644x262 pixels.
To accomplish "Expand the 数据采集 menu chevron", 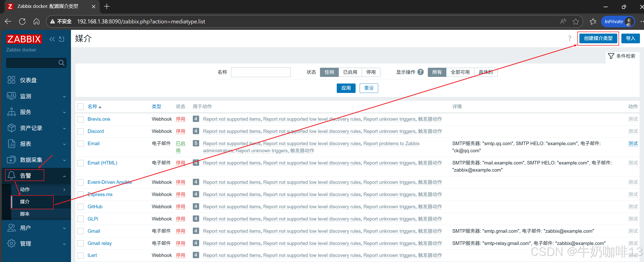I will coord(65,160).
